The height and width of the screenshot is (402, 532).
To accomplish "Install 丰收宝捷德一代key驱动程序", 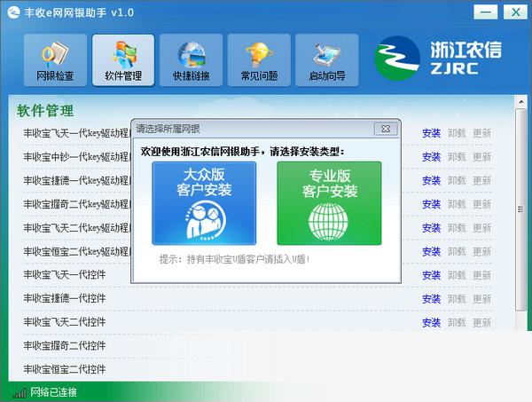I will click(431, 180).
